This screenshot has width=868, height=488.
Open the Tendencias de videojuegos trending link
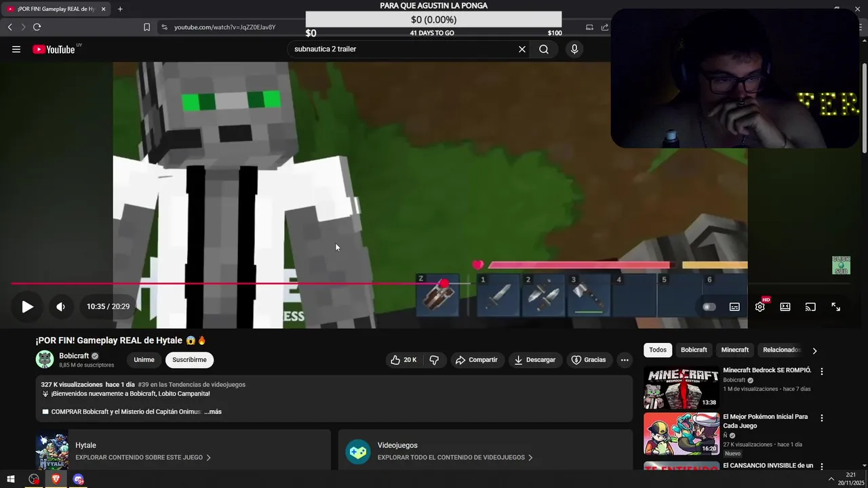pyautogui.click(x=191, y=384)
